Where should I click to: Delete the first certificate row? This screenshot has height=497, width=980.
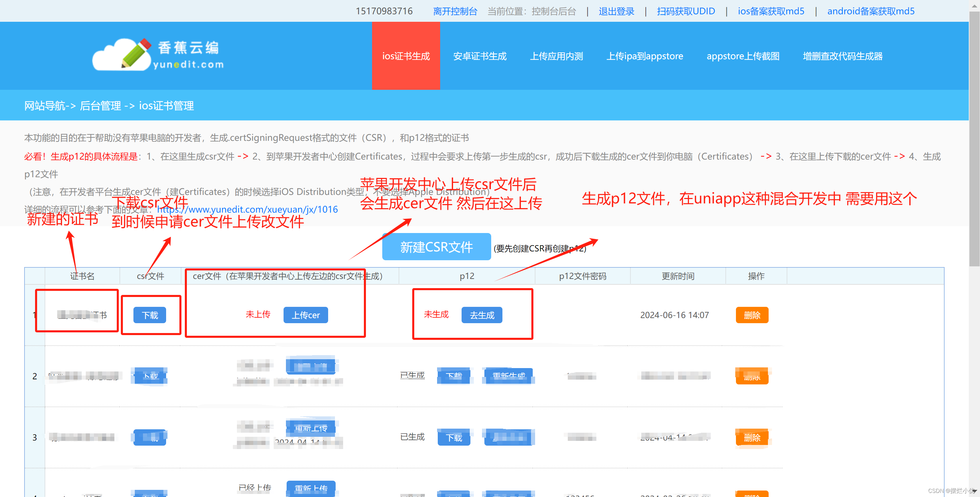[752, 315]
